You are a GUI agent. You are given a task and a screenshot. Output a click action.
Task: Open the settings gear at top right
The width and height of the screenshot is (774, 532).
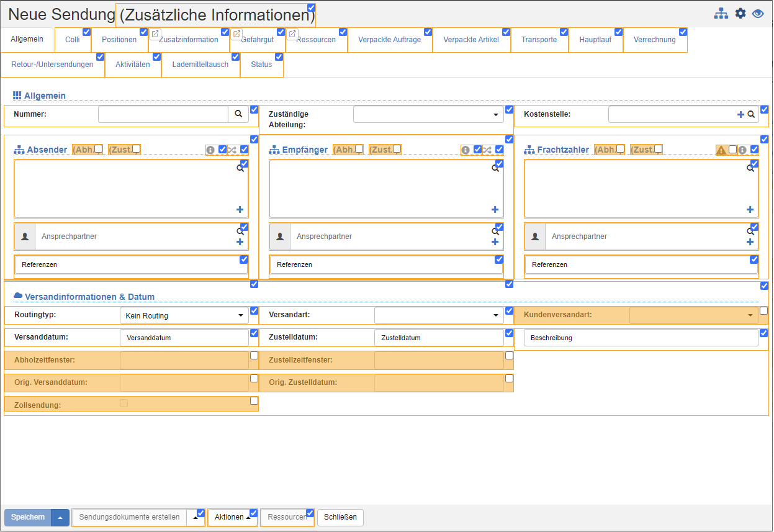(740, 12)
